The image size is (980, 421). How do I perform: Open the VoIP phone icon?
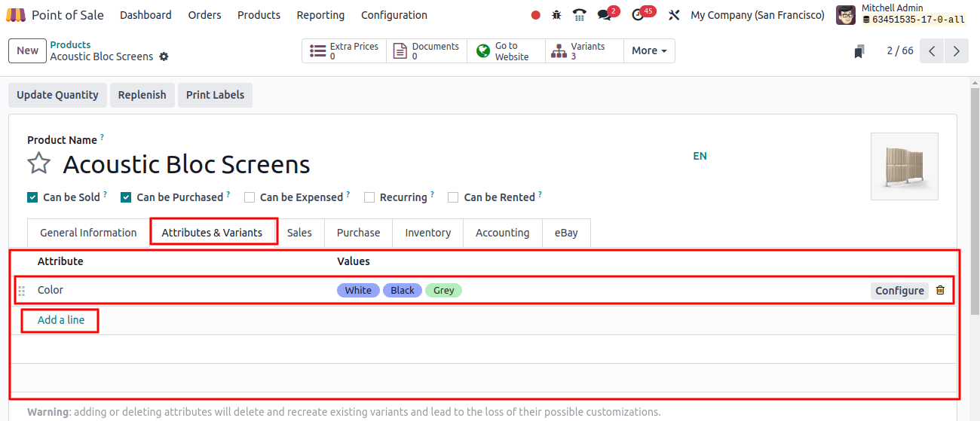click(579, 15)
